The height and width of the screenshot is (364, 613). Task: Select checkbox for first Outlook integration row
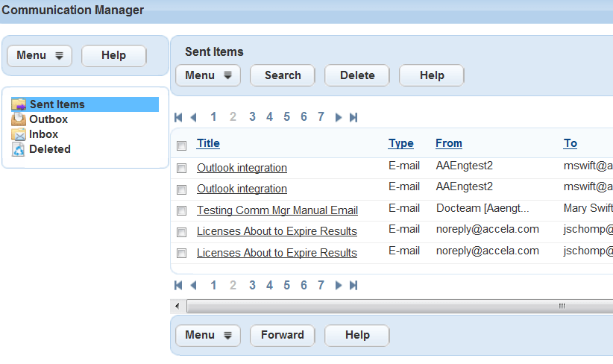181,169
